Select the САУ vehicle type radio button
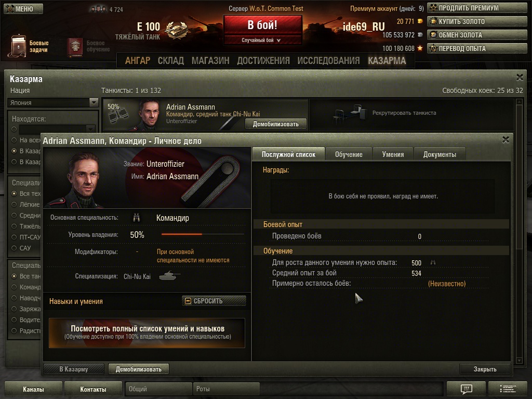The width and height of the screenshot is (532, 399). coord(14,248)
